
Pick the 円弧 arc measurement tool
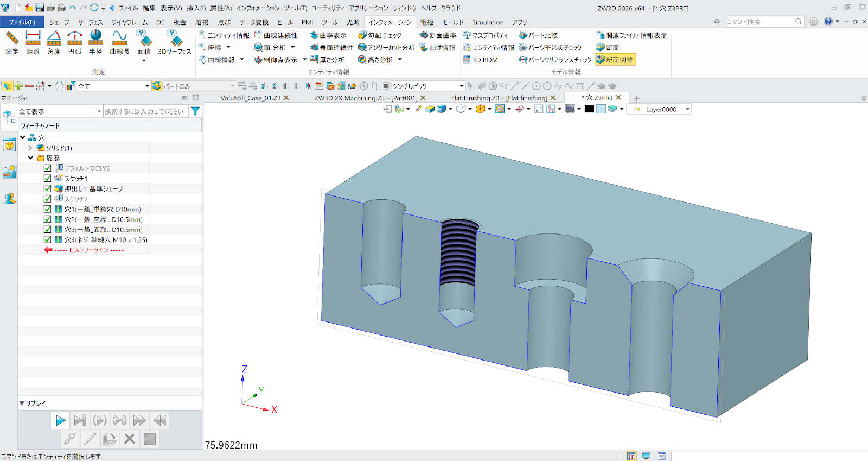(75, 42)
